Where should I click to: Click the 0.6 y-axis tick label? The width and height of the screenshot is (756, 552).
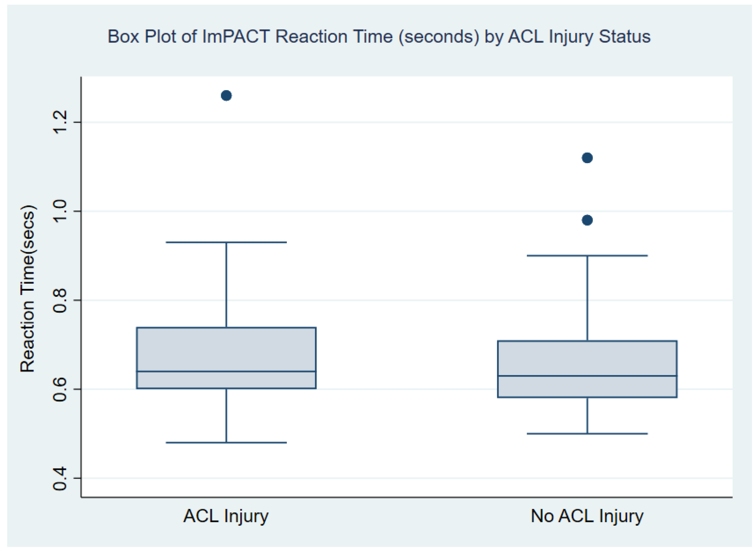click(x=60, y=389)
